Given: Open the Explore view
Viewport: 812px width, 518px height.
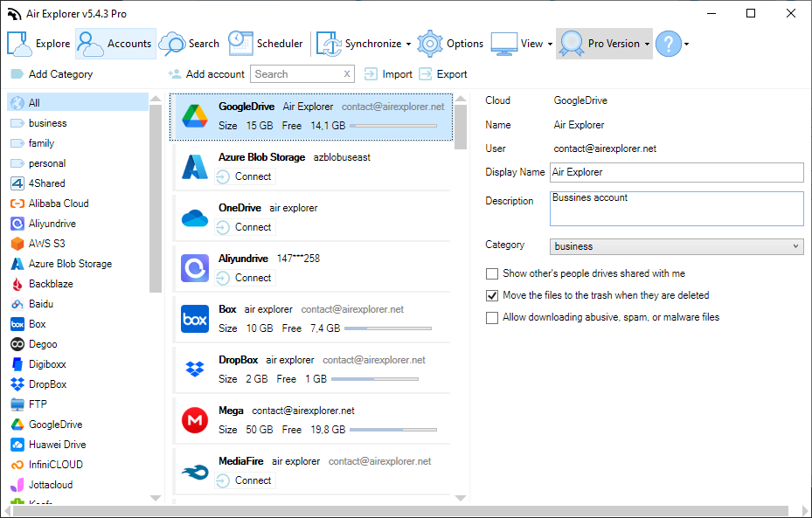Looking at the screenshot, I should (38, 44).
